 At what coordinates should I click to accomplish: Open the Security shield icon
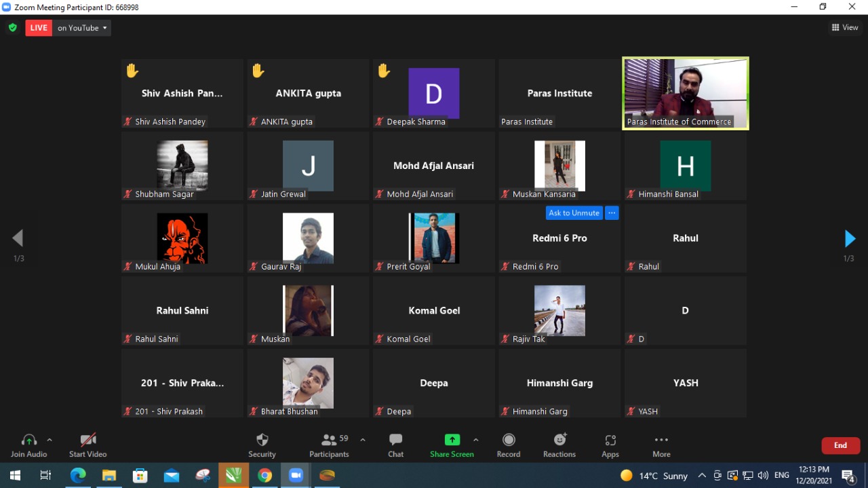(x=262, y=440)
